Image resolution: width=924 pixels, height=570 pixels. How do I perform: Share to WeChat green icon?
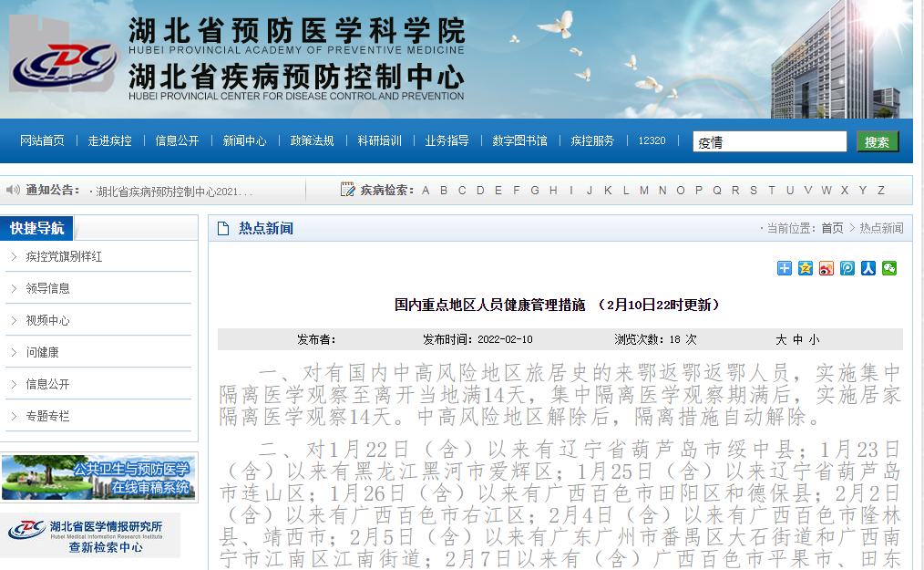tap(888, 268)
